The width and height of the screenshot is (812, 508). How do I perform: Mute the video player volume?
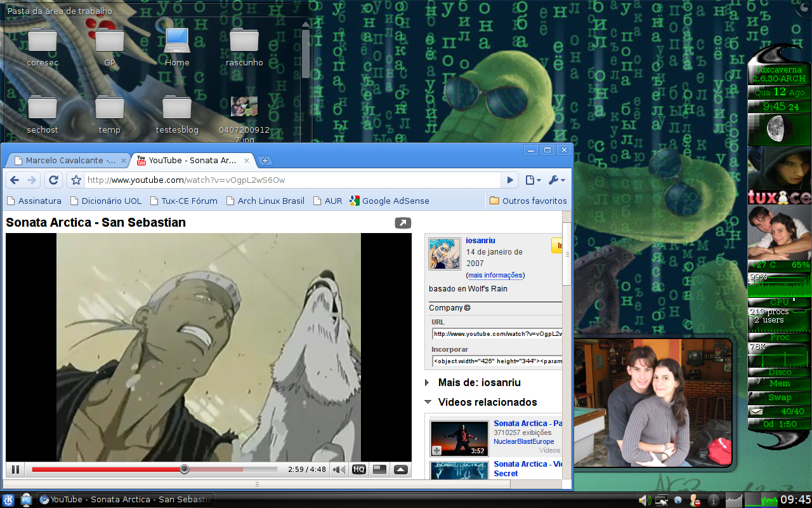point(339,469)
